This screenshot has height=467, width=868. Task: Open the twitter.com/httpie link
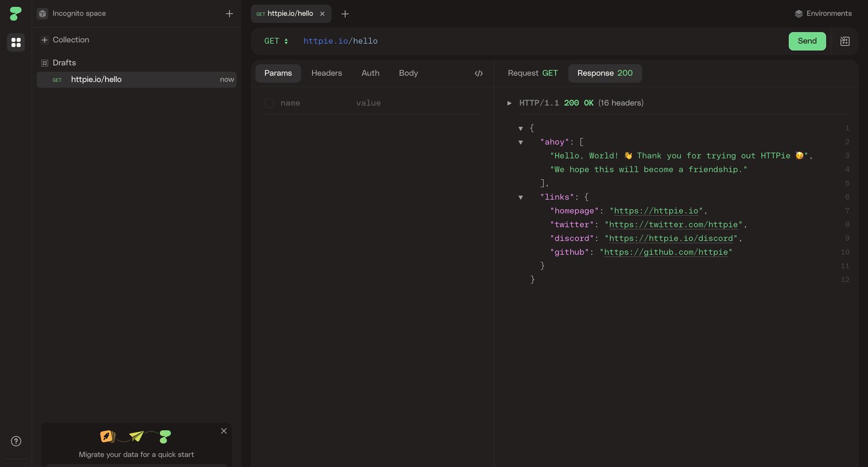pyautogui.click(x=673, y=225)
